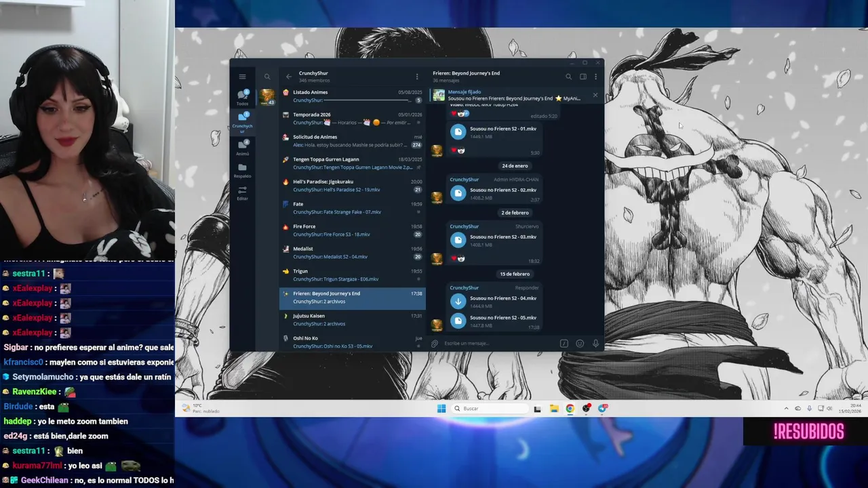868x488 pixels.
Task: Open Google Chrome from the taskbar
Action: (x=570, y=408)
